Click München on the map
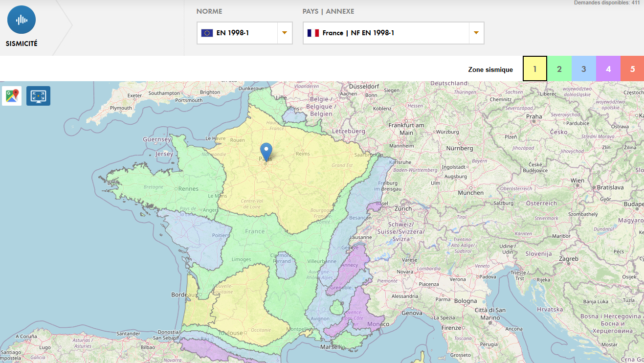The height and width of the screenshot is (363, 644). (x=470, y=193)
